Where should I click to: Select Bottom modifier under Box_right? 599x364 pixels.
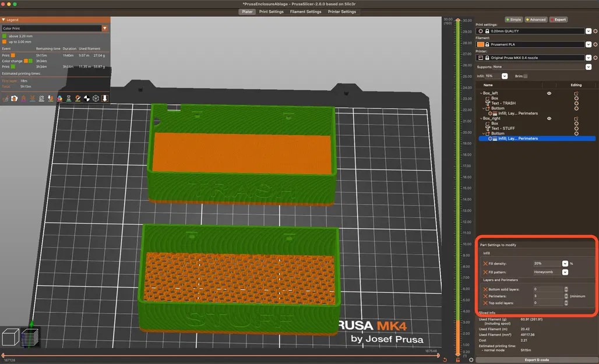pos(498,134)
